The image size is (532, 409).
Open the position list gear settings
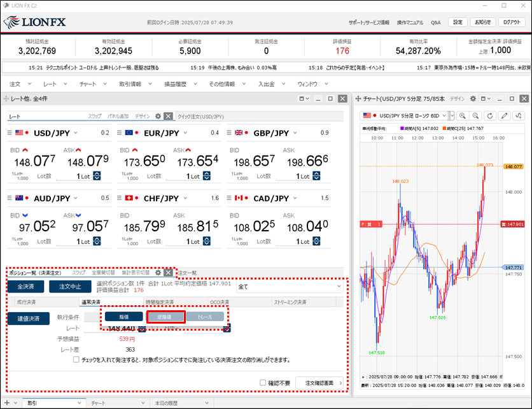coord(158,273)
